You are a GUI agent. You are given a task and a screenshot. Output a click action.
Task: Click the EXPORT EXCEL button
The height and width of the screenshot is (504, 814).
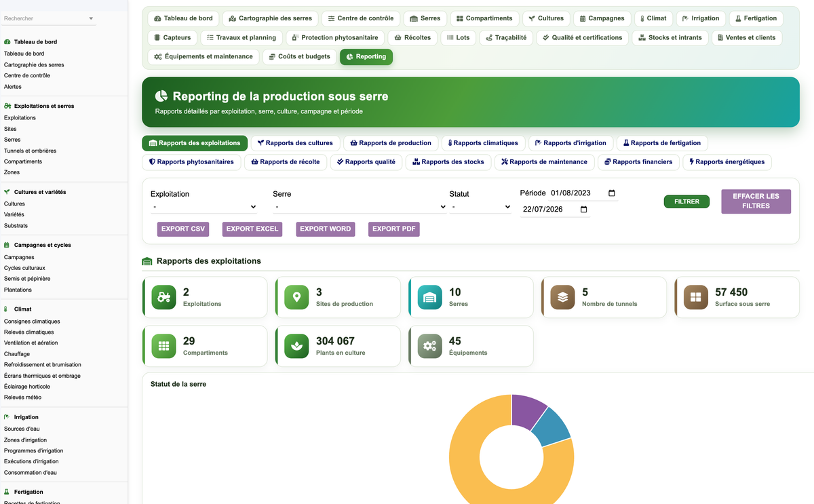point(252,229)
